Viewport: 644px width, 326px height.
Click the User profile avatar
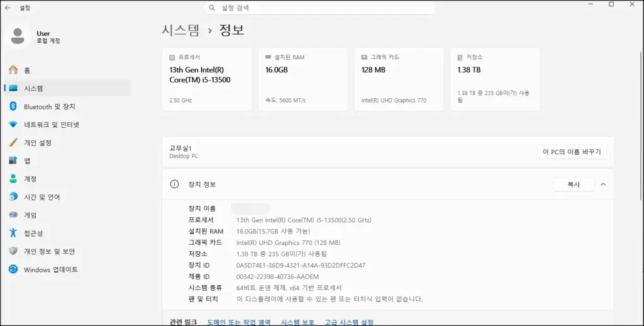[x=18, y=36]
